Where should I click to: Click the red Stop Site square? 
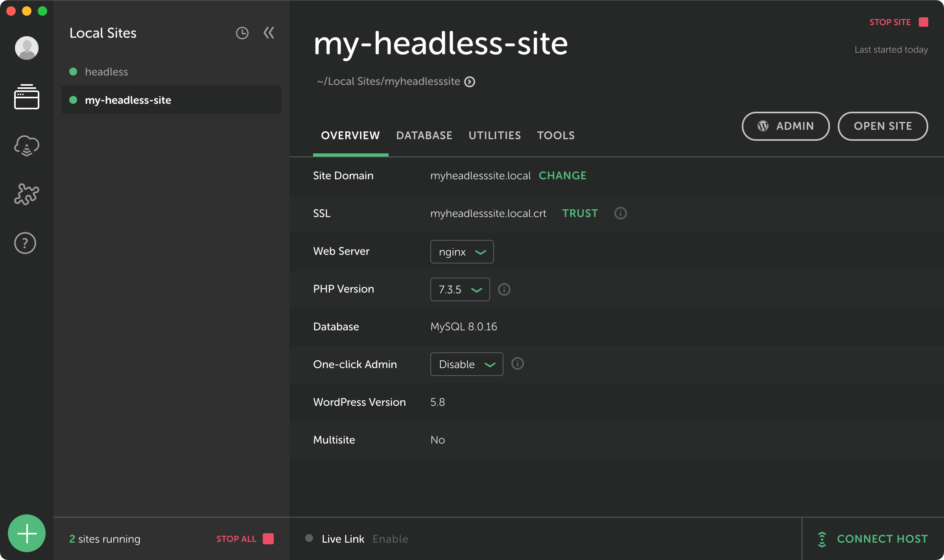coord(924,22)
